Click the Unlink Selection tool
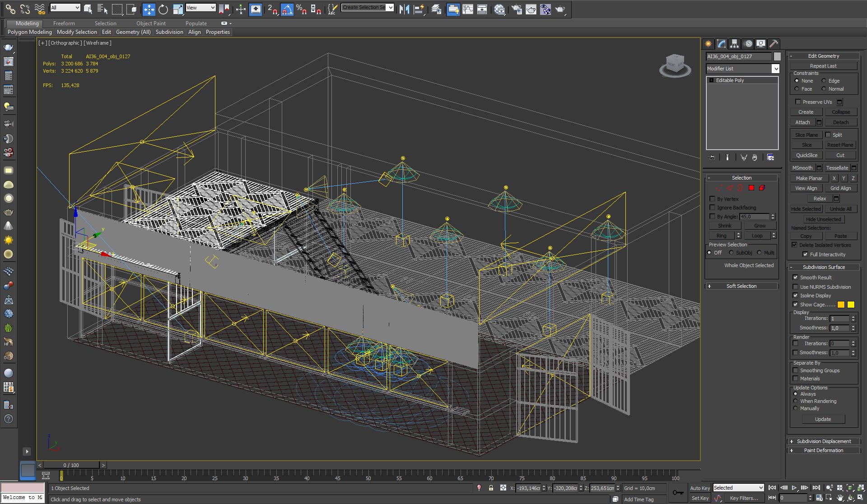 (x=25, y=9)
